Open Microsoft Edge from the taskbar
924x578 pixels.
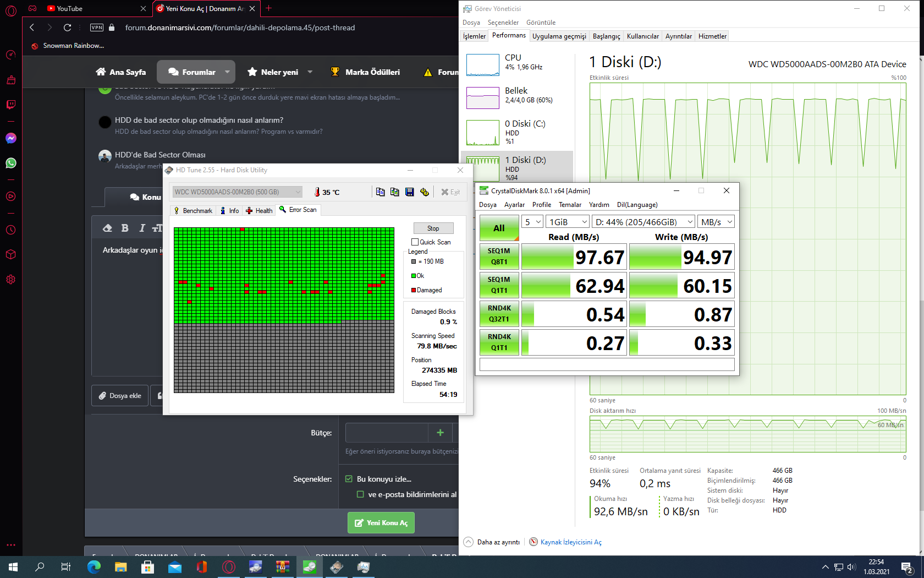coord(94,567)
